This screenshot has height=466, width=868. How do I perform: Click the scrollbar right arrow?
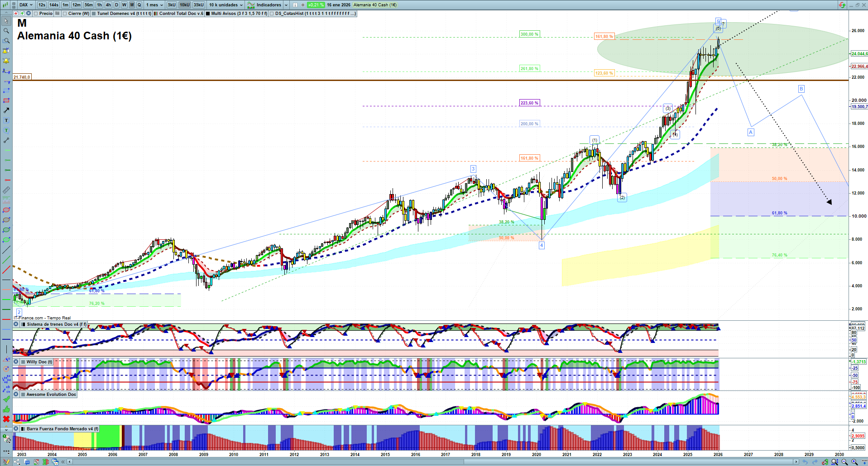pos(796,462)
